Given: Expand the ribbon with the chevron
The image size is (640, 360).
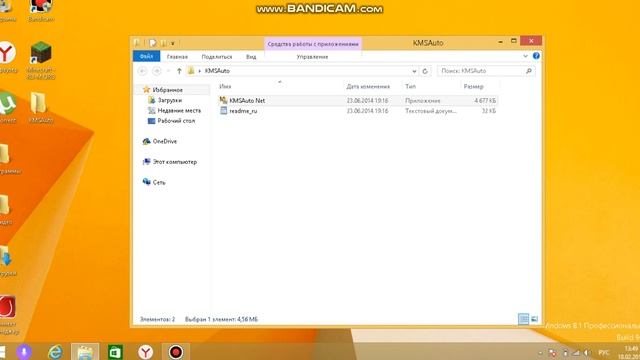Looking at the screenshot, I should [525, 56].
